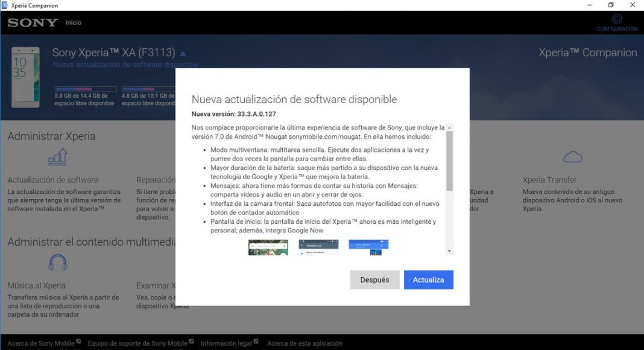Click the scroll down arrow in update notes
Screen dimensions: 644x350
tap(449, 251)
